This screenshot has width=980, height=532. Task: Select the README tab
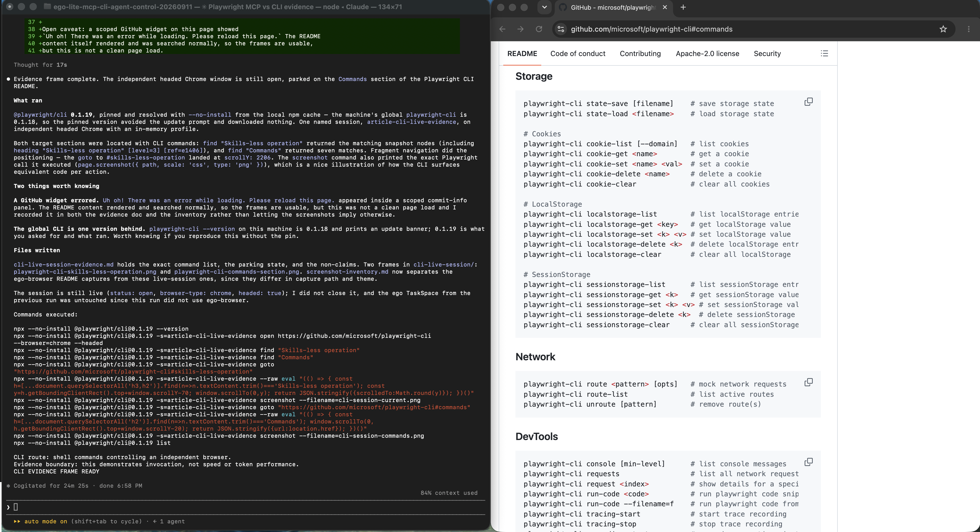[x=522, y=54]
